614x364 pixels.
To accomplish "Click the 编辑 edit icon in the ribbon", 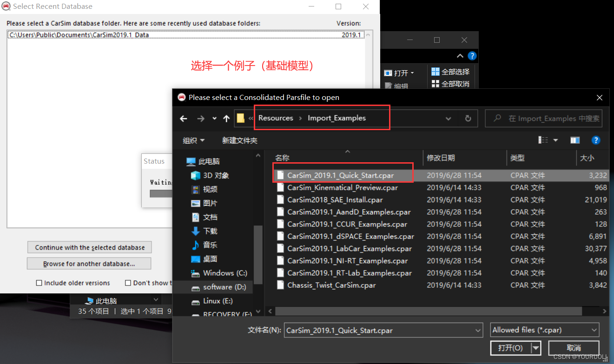I will coord(390,86).
